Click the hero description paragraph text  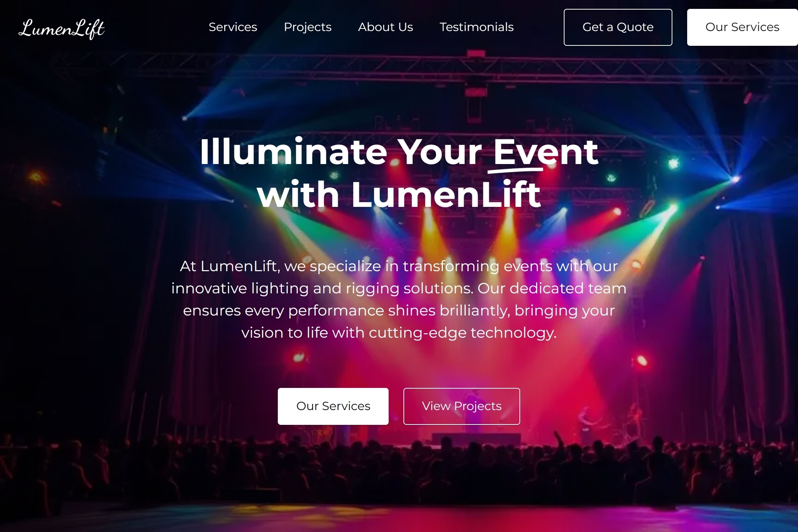coord(399,299)
